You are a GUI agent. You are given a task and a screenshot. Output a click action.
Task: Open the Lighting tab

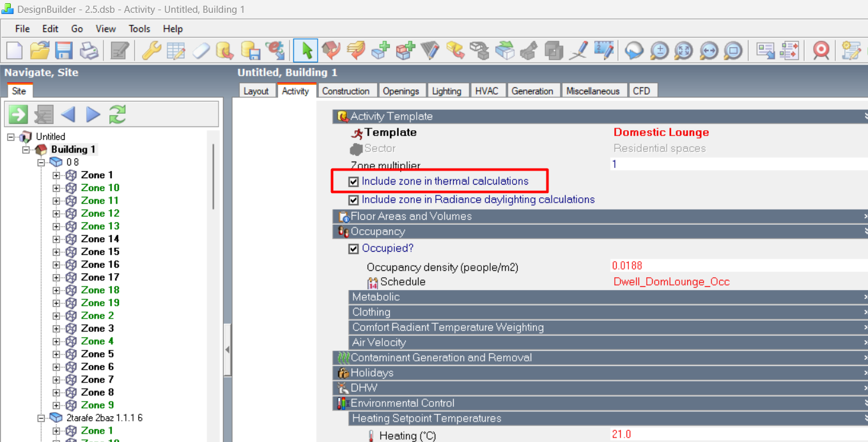click(446, 91)
